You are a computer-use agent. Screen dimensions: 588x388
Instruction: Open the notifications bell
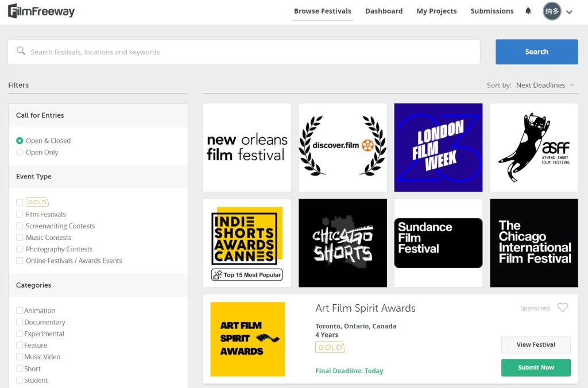click(x=528, y=11)
